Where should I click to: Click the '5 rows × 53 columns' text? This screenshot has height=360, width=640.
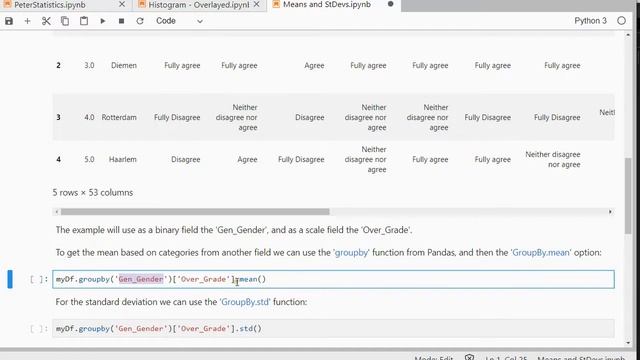point(93,193)
